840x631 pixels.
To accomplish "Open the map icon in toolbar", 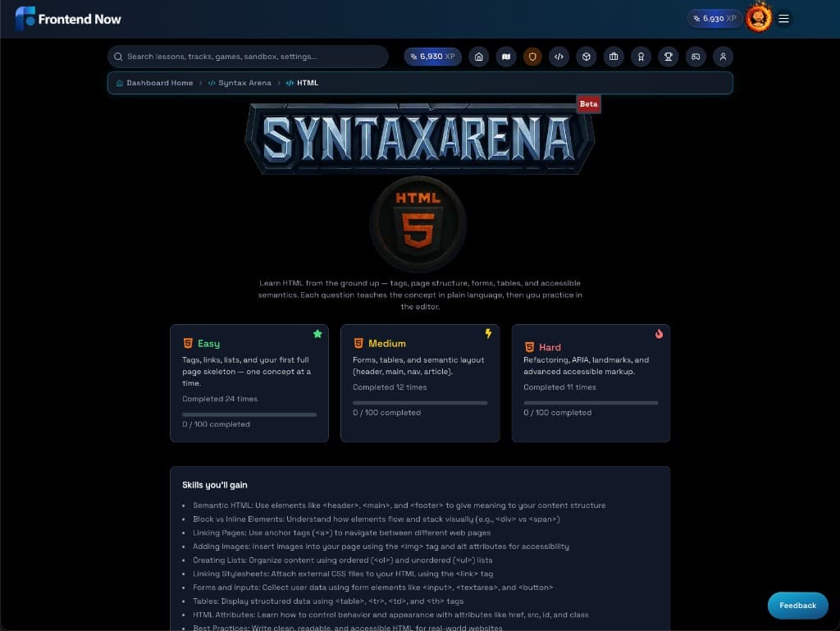I will tap(505, 57).
